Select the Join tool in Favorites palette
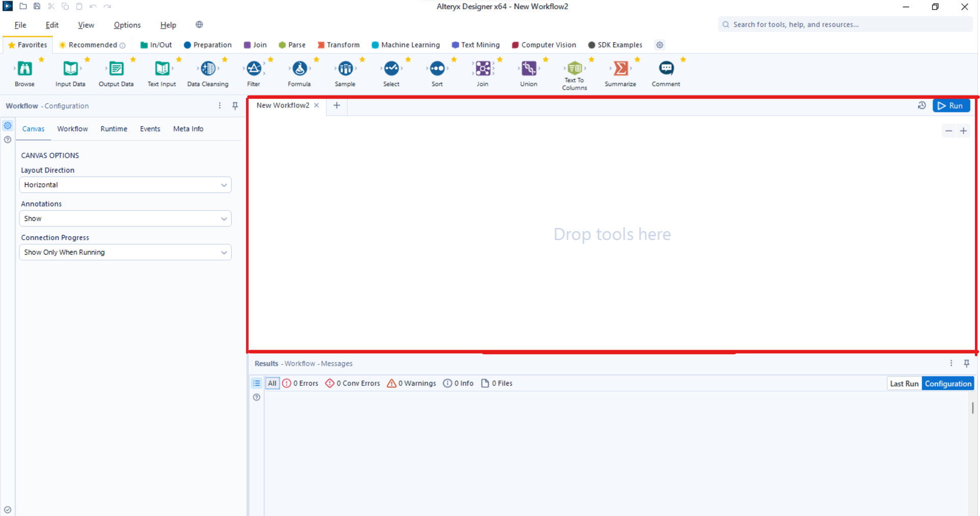The width and height of the screenshot is (980, 516). click(x=483, y=68)
